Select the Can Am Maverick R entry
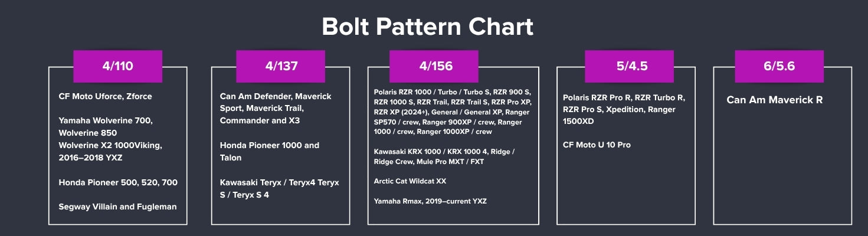This screenshot has width=868, height=236. click(774, 100)
